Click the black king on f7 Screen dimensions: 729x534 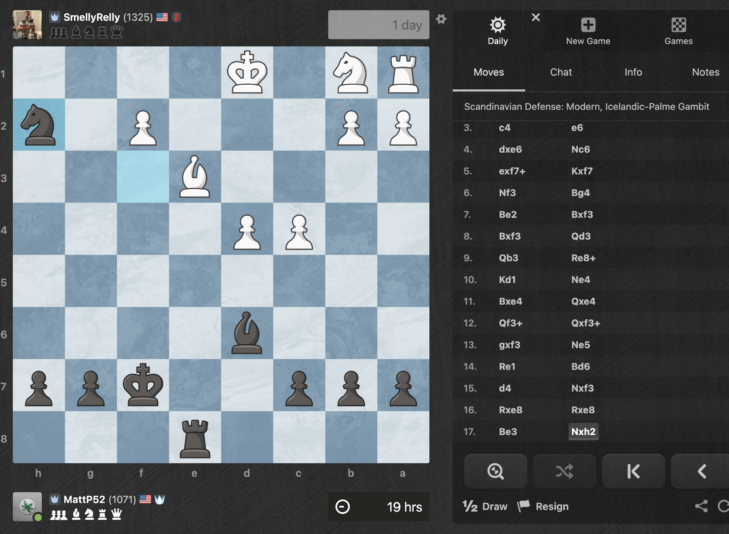(143, 385)
